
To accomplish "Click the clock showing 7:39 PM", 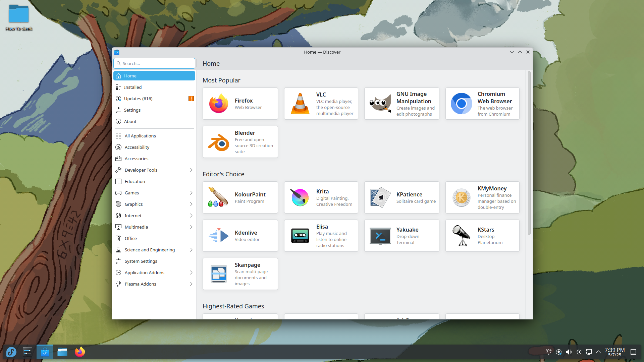I will [614, 350].
